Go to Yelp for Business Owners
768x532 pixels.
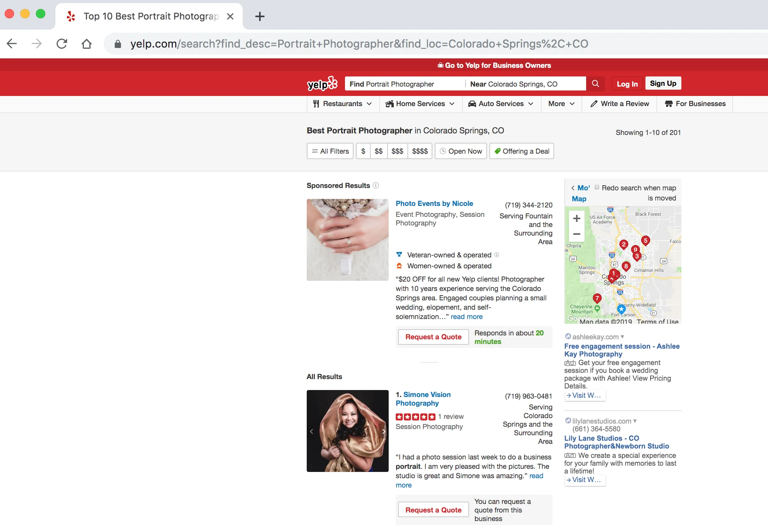[x=494, y=65]
